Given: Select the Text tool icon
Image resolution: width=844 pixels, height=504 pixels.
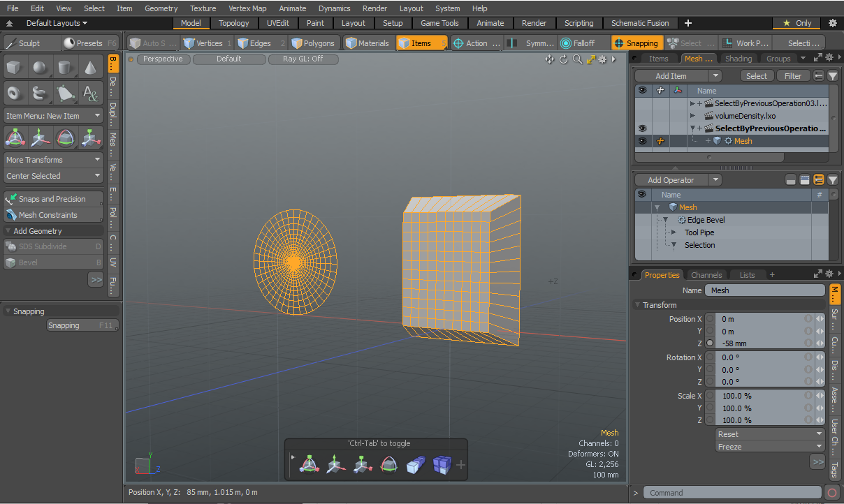Looking at the screenshot, I should (91, 93).
